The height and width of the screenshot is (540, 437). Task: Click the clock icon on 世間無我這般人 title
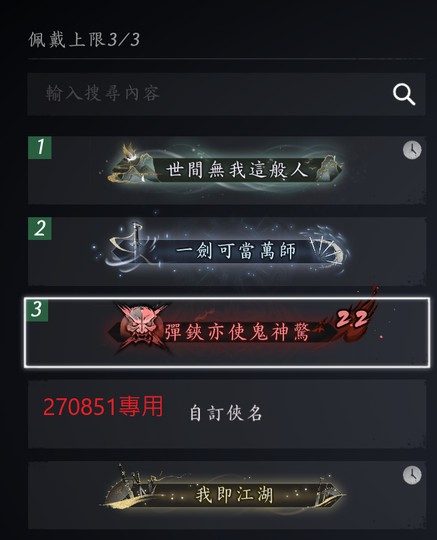(412, 150)
